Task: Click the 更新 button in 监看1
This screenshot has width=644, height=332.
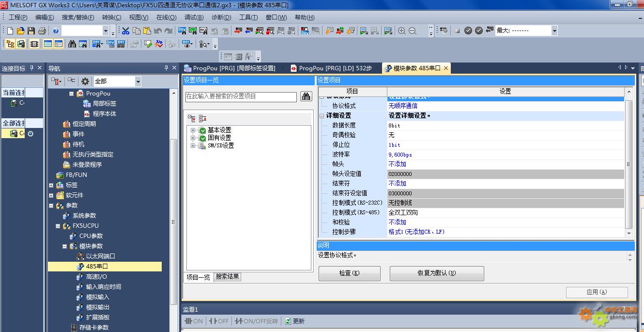Action: (x=294, y=321)
